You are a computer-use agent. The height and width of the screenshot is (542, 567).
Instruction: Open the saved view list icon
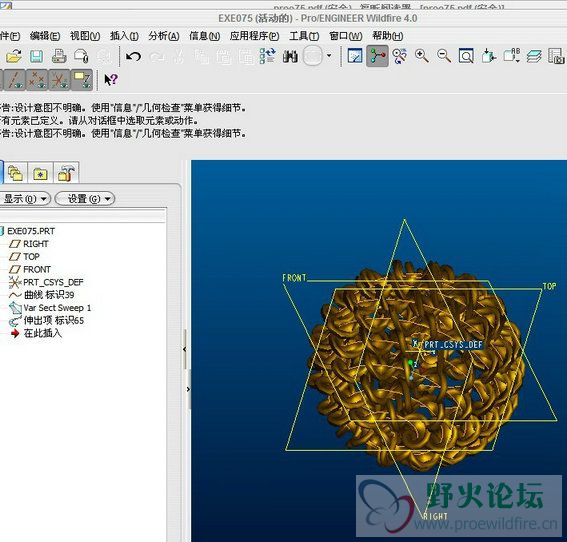coord(511,56)
